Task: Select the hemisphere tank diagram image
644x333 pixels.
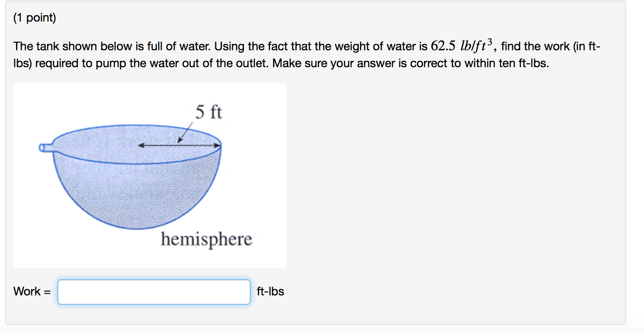Action: [150, 175]
